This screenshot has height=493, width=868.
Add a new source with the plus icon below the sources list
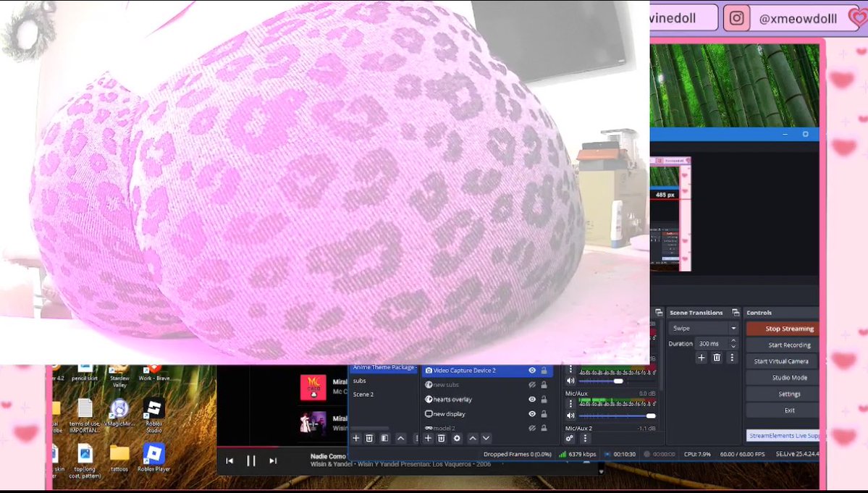coord(428,438)
